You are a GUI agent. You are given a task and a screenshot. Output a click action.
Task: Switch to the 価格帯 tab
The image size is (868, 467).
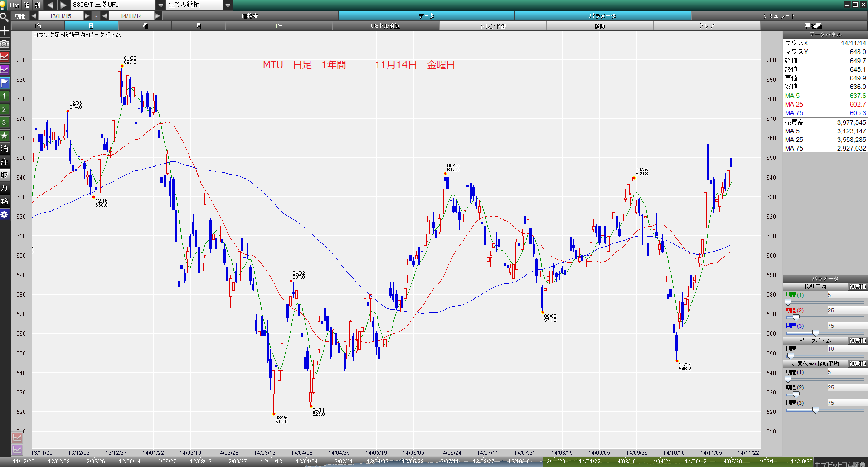pyautogui.click(x=250, y=16)
